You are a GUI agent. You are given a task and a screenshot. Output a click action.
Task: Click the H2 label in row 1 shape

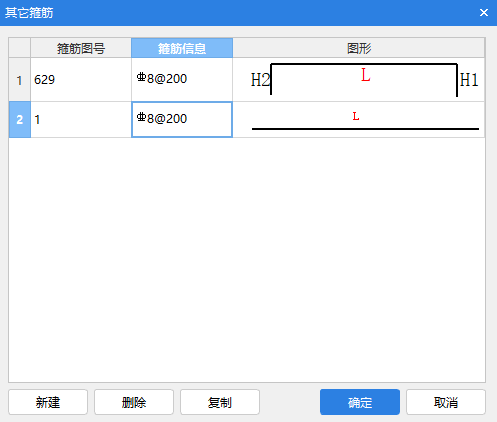coord(260,80)
